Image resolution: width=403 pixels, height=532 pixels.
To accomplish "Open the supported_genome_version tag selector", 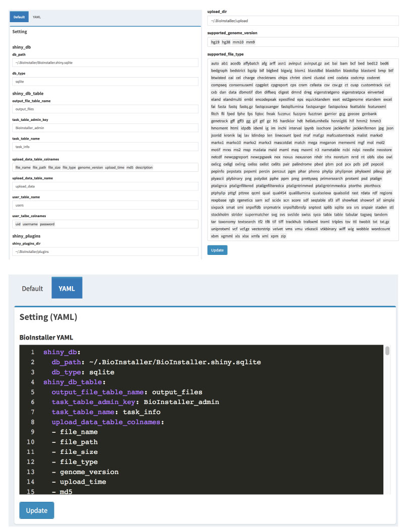I will coord(303,42).
